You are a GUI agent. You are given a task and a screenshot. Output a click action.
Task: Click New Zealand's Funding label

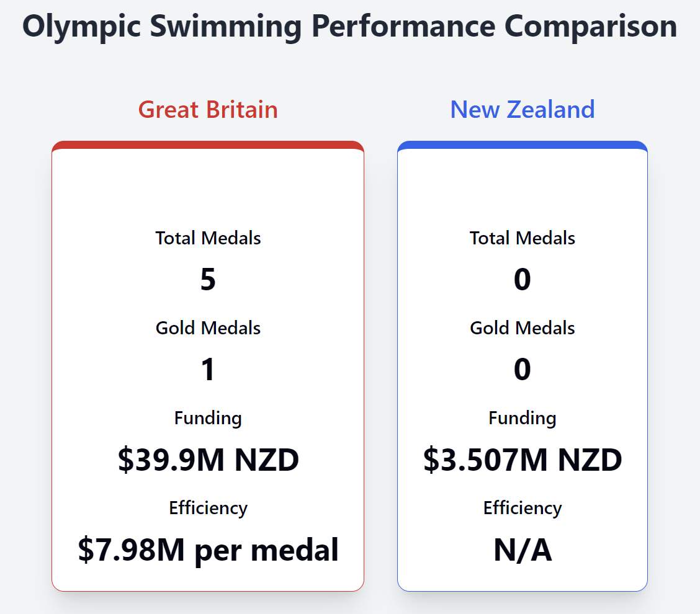click(x=522, y=418)
